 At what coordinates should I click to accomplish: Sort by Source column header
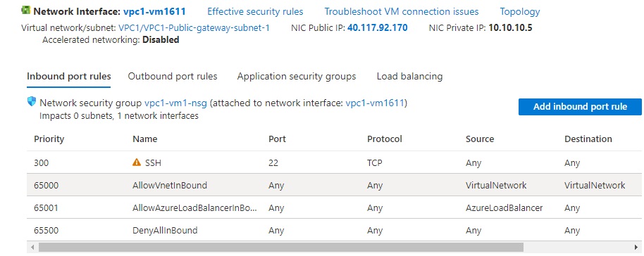480,139
